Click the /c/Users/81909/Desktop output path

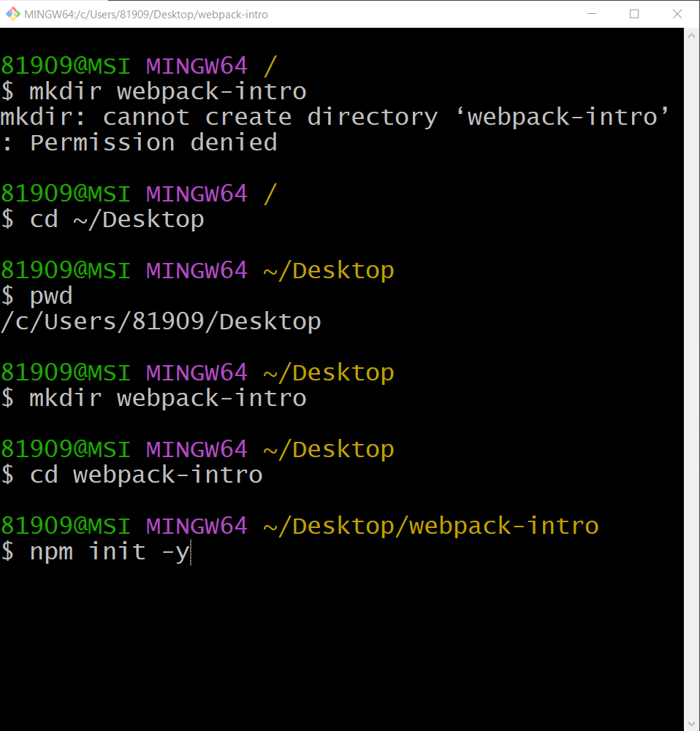coord(160,321)
